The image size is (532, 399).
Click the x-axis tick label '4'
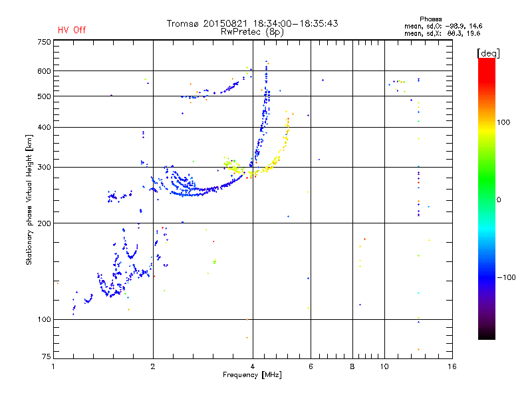(x=253, y=366)
